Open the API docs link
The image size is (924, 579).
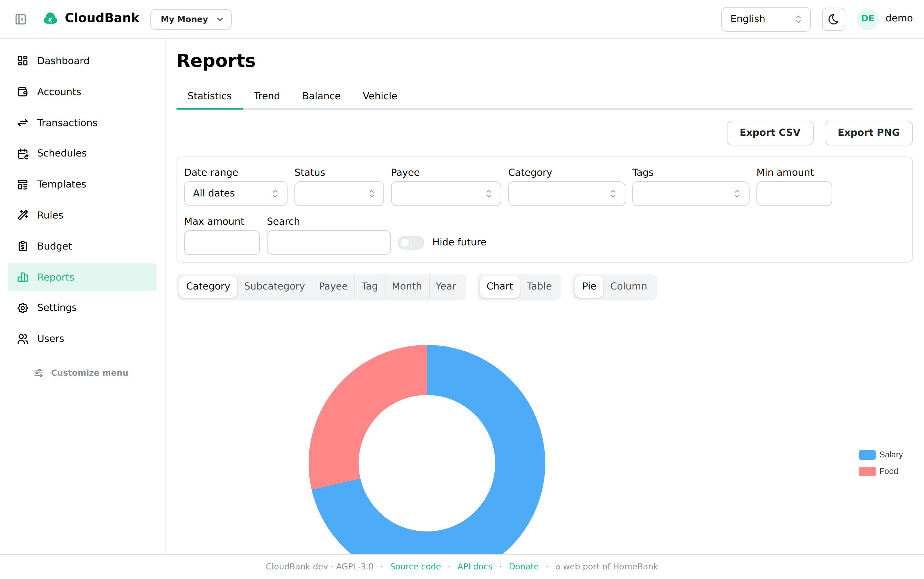click(475, 566)
